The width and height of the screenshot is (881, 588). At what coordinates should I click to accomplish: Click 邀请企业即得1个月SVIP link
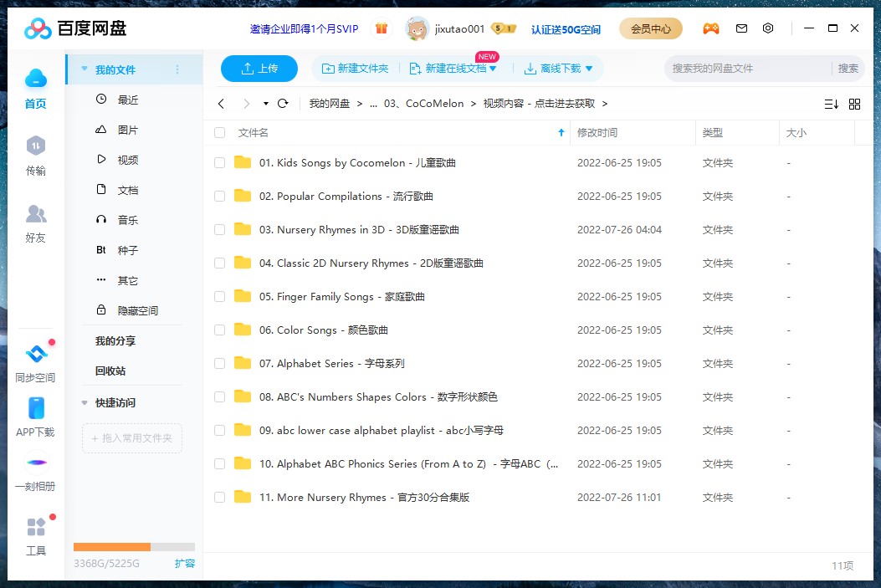point(304,29)
